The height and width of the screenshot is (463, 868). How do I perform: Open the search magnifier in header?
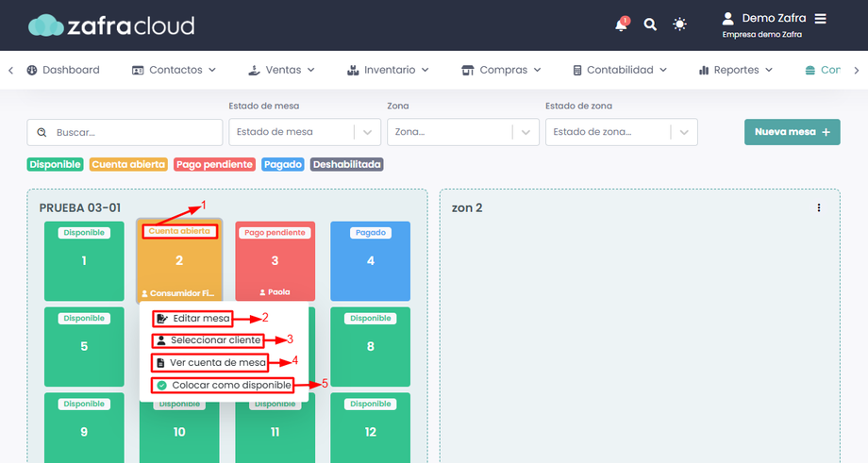coord(650,25)
